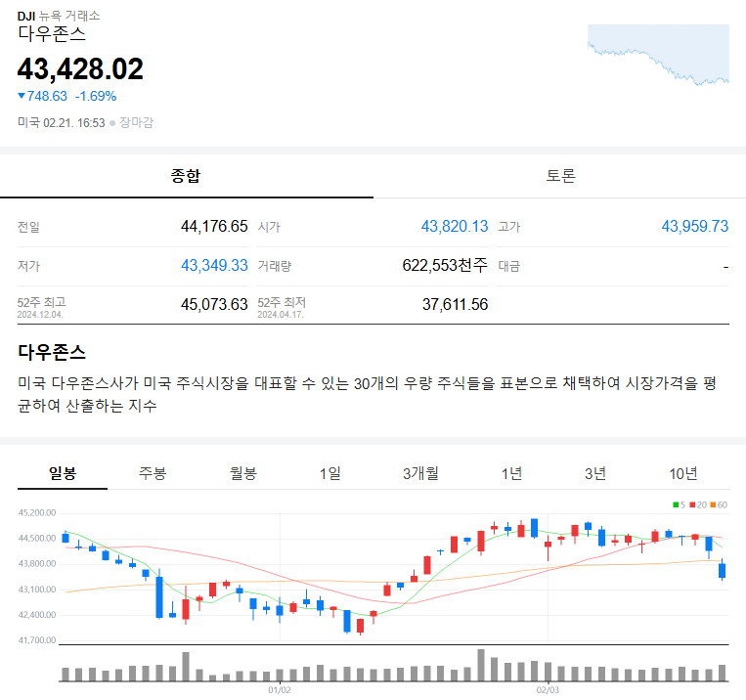Click the 장마감 market closed label
The height and width of the screenshot is (700, 746).
(x=137, y=123)
